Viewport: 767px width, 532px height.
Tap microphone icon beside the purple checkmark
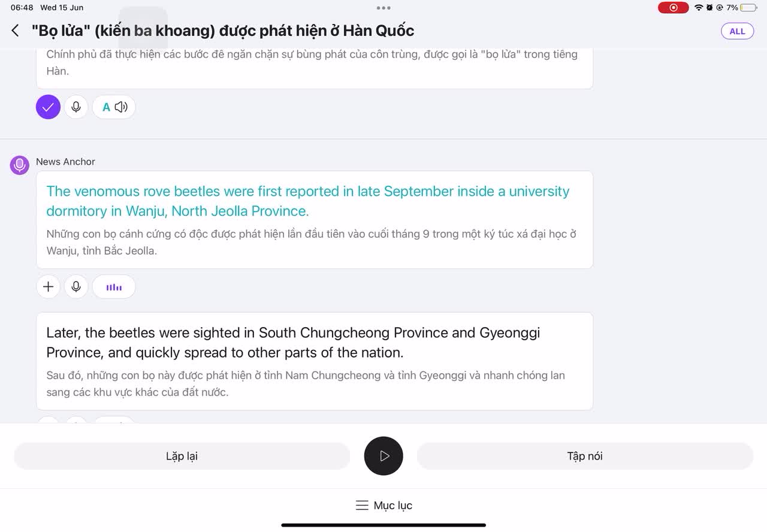tap(76, 107)
